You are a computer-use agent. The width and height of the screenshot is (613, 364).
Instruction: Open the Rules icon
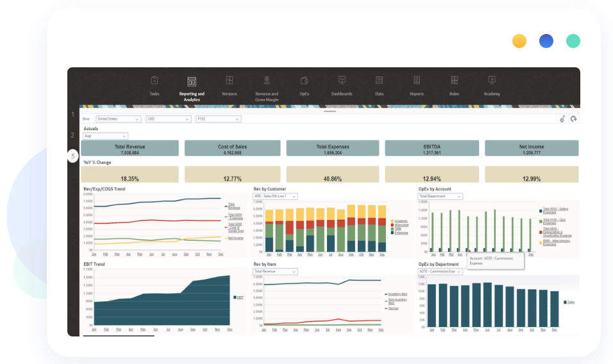coord(454,81)
